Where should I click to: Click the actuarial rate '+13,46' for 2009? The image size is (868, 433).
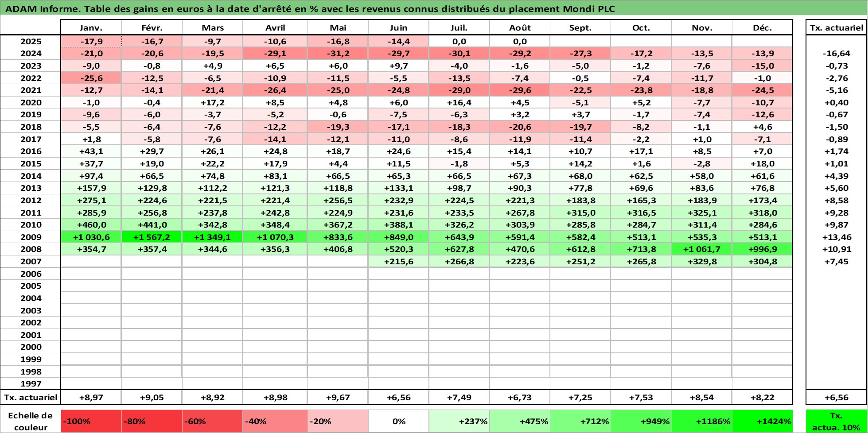(837, 237)
